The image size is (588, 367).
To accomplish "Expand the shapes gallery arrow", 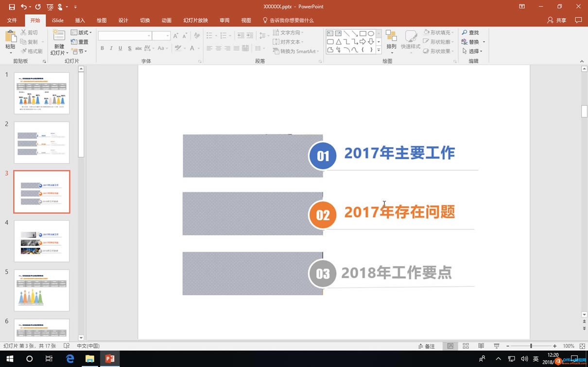I will pos(378,49).
